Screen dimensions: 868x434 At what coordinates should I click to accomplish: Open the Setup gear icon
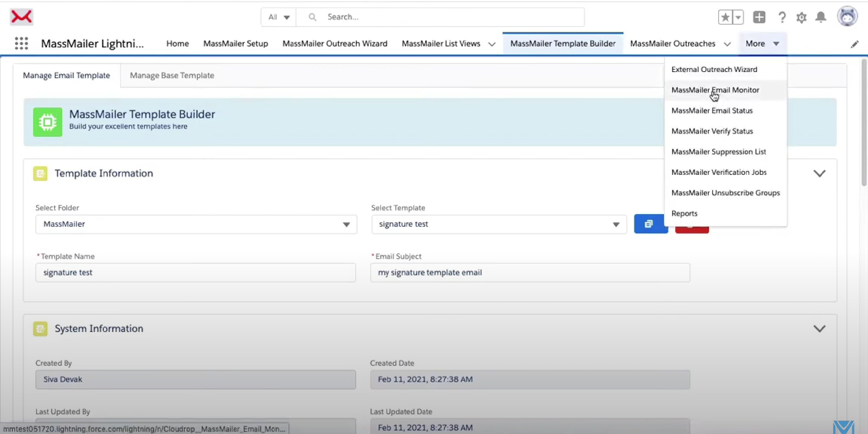(x=801, y=17)
